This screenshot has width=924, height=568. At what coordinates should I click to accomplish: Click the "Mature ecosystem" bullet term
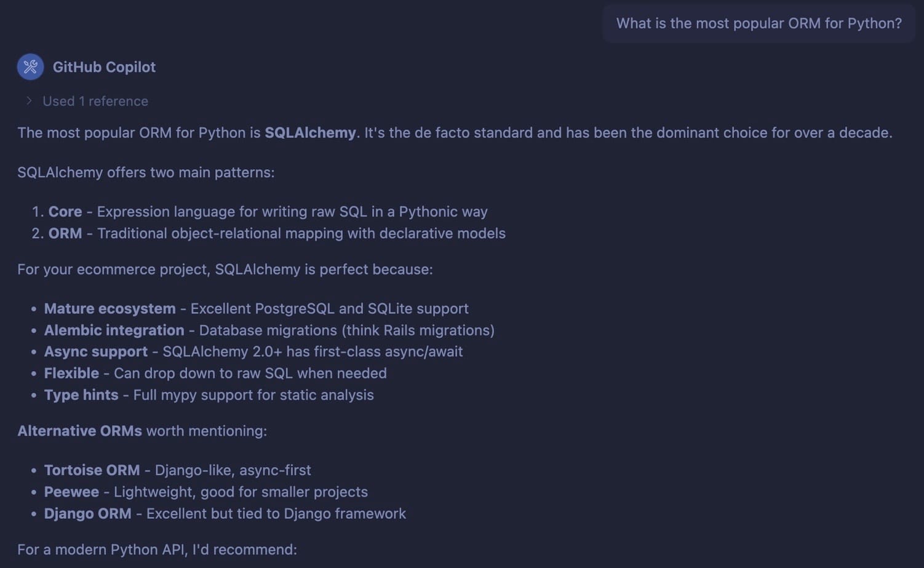(x=110, y=308)
